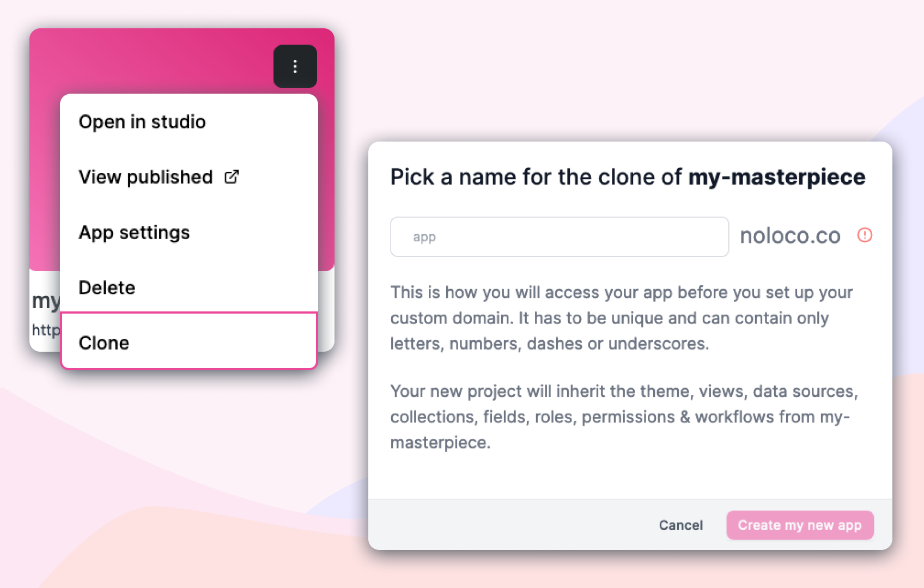Viewport: 924px width, 588px height.
Task: Click the red error alert icon near noloco.co
Action: click(865, 235)
